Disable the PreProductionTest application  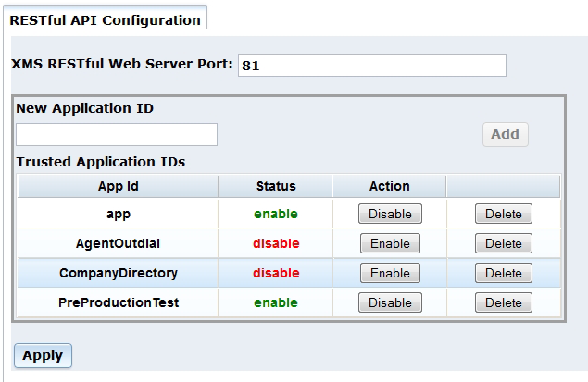click(x=390, y=302)
